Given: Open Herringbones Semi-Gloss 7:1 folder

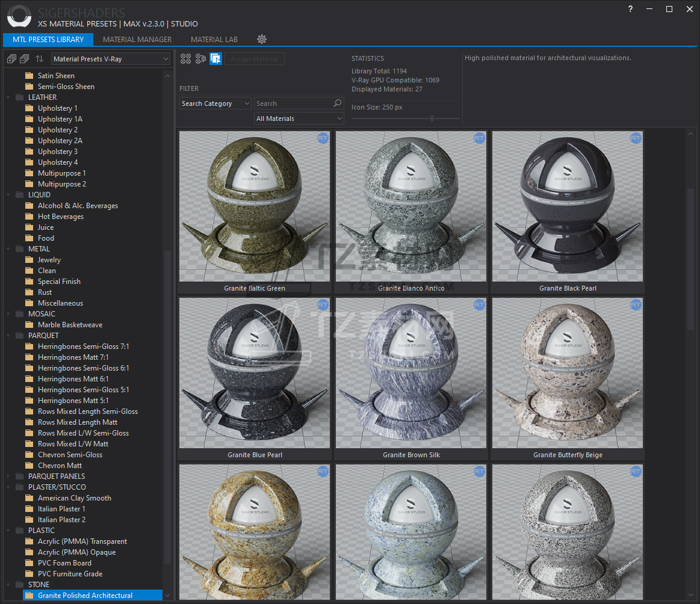Looking at the screenshot, I should [84, 347].
